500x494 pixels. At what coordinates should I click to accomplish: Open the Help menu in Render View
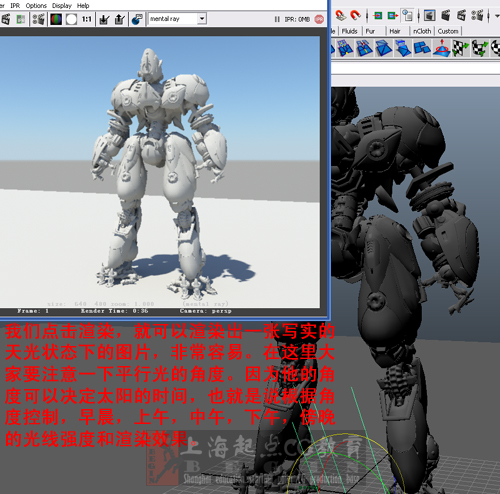point(83,6)
